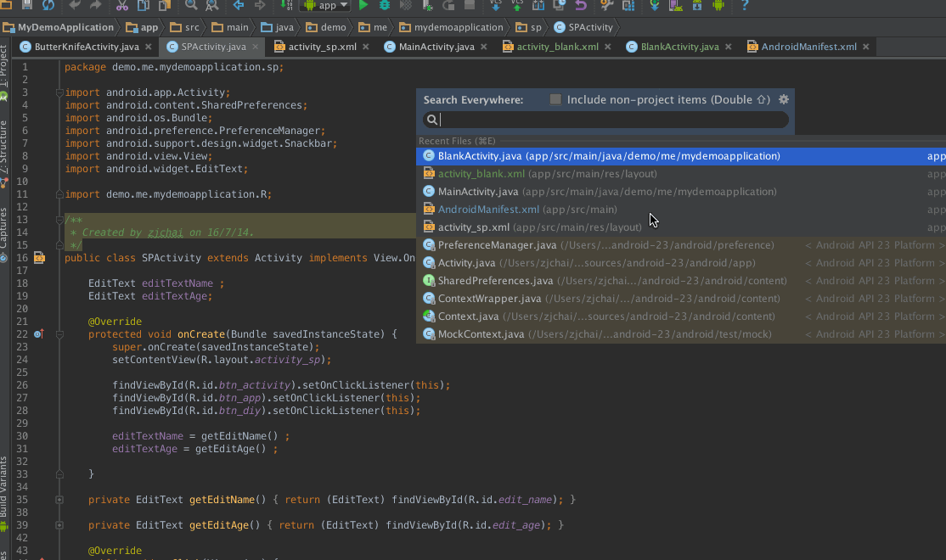
Task: Close the AndroidManifest.xml tab
Action: click(x=866, y=47)
